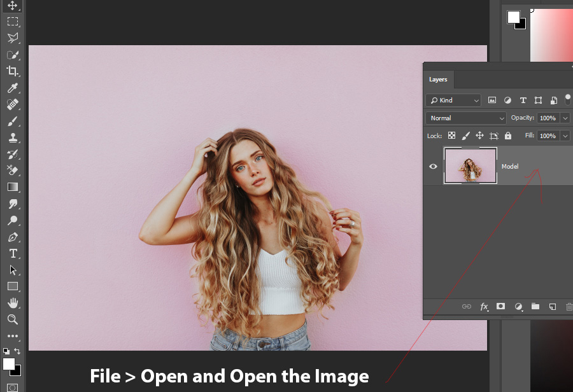The width and height of the screenshot is (573, 392).
Task: Create a new group
Action: point(535,306)
